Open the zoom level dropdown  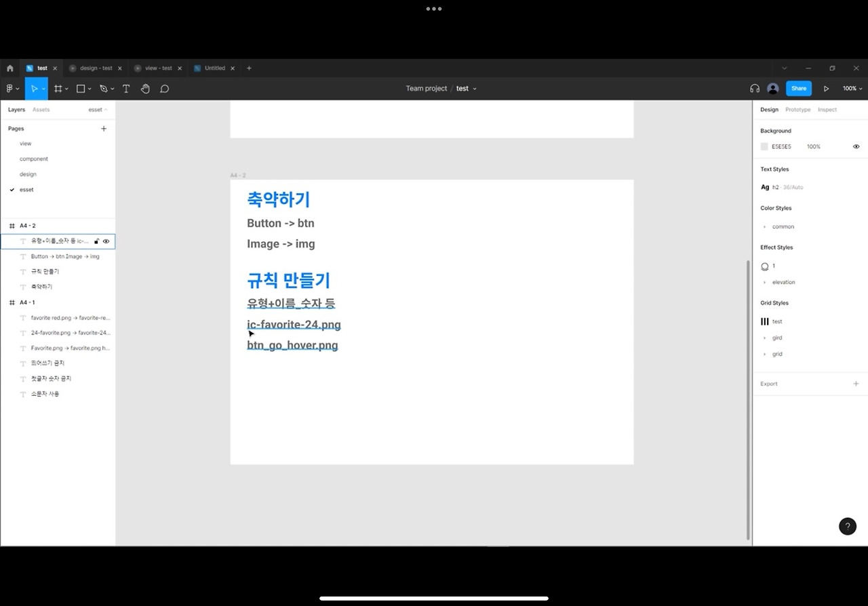pos(852,88)
